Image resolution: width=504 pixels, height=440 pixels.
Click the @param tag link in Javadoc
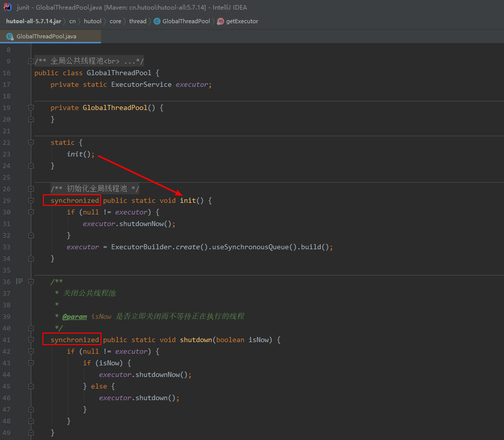75,317
